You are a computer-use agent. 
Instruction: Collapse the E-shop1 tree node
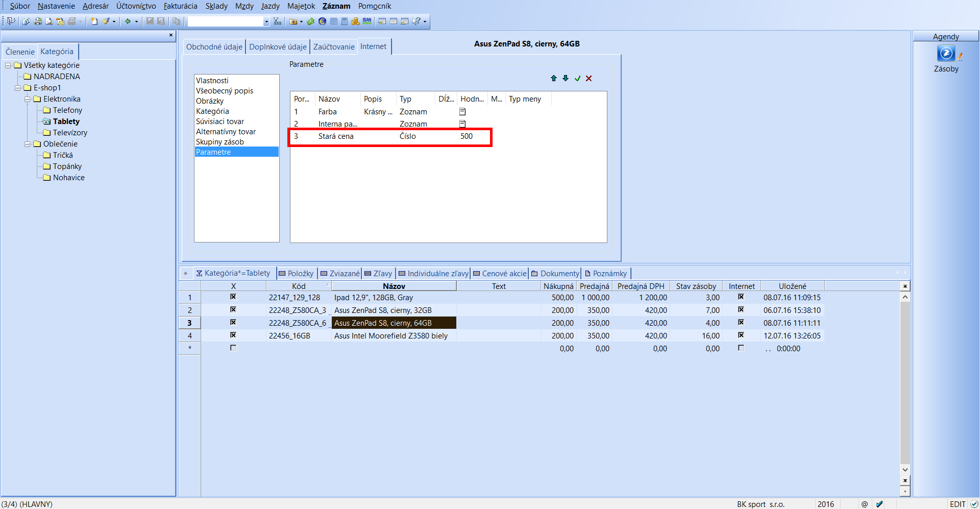click(18, 88)
